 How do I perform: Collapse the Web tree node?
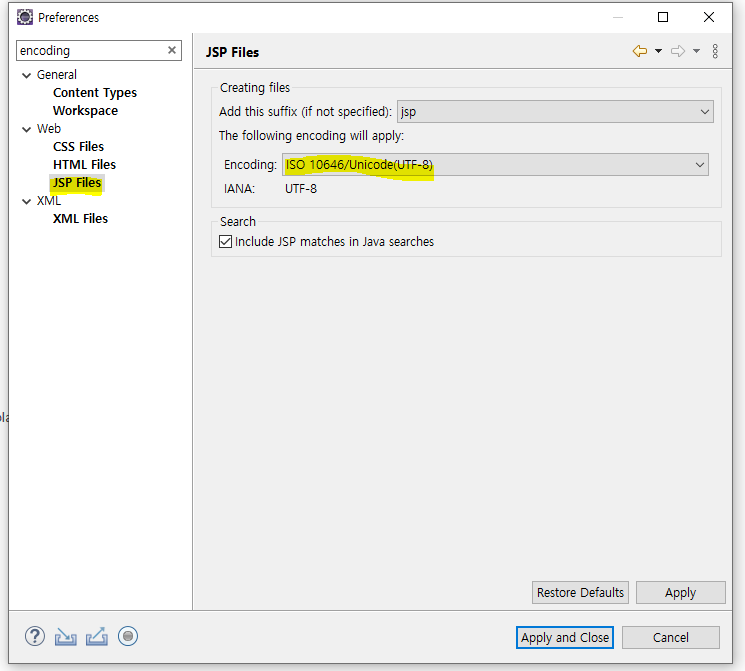27,129
